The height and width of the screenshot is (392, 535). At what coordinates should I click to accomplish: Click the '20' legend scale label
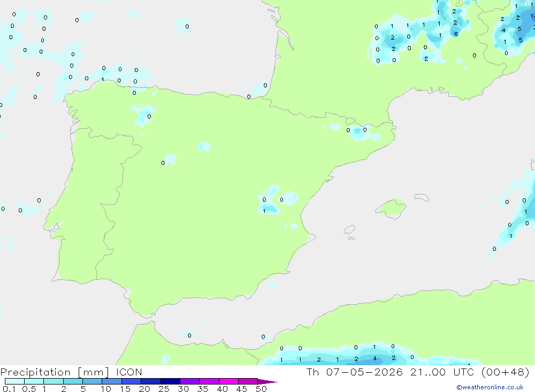click(144, 389)
